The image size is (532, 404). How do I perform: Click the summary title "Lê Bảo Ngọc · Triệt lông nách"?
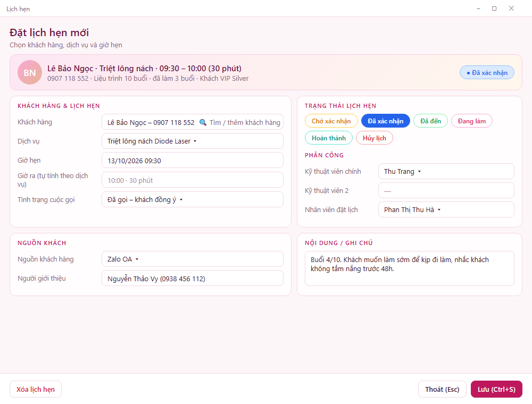(100, 69)
